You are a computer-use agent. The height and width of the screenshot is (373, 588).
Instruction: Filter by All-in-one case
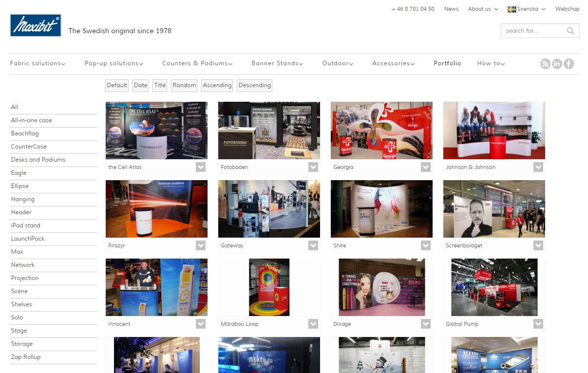(54, 120)
